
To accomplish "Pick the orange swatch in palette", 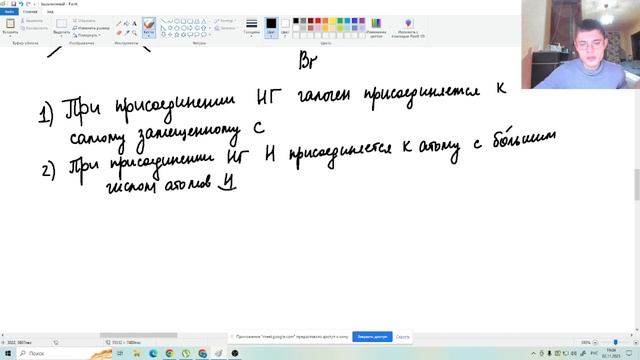I will [x=325, y=21].
